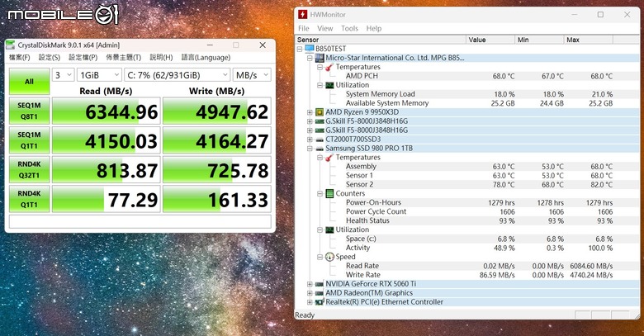Open the 語言(Language) menu
644x336 pixels.
[x=206, y=58]
